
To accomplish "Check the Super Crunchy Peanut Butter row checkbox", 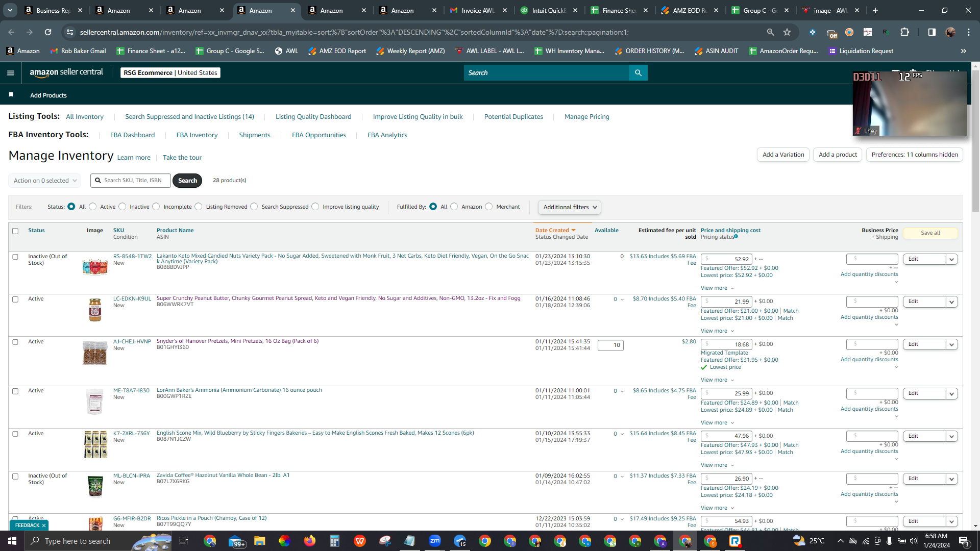I will 15,299.
